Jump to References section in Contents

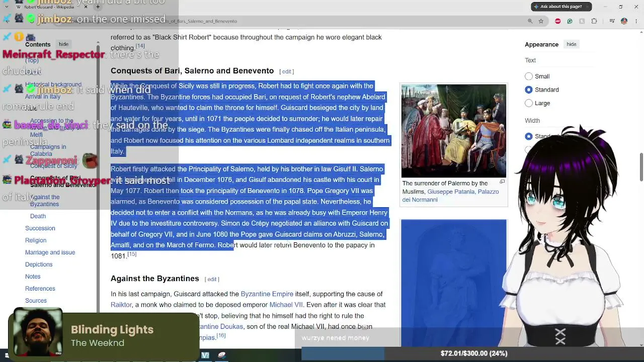[x=40, y=289]
